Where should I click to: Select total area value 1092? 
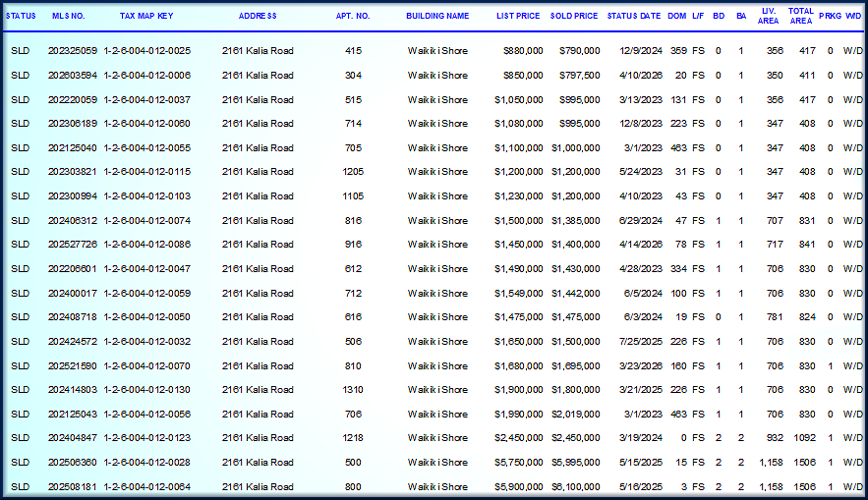805,438
